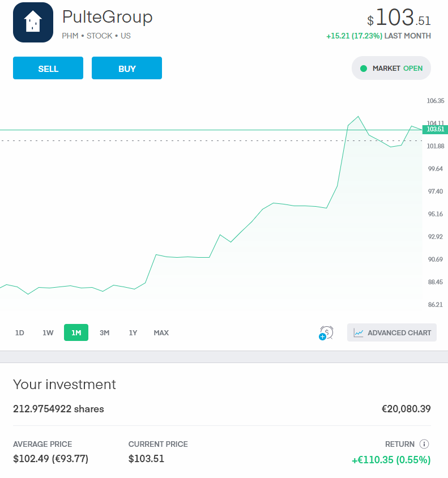
Task: Select the 1M chart range
Action: click(76, 332)
